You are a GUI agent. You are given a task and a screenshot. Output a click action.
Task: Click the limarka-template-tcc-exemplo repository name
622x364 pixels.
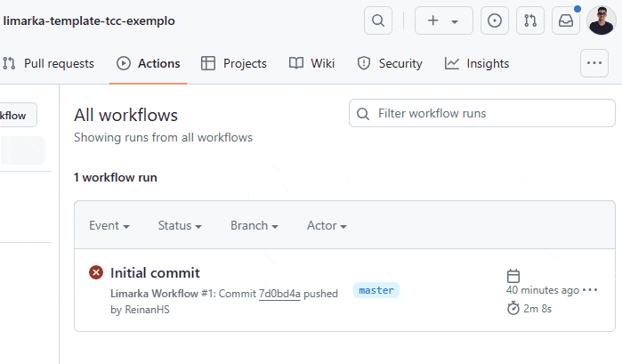click(89, 20)
